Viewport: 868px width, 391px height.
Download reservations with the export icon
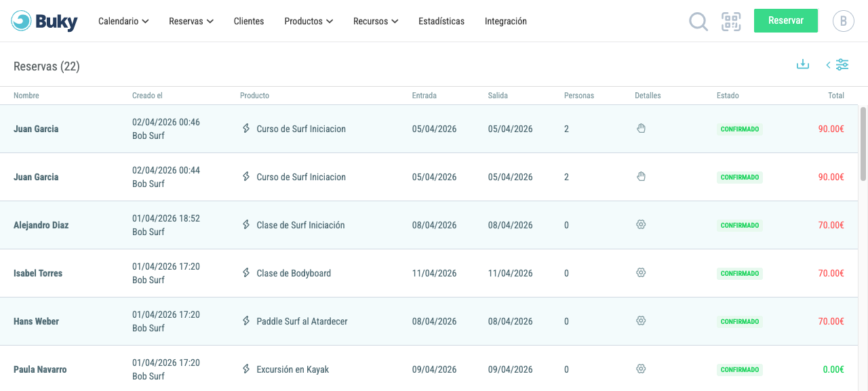pyautogui.click(x=803, y=64)
